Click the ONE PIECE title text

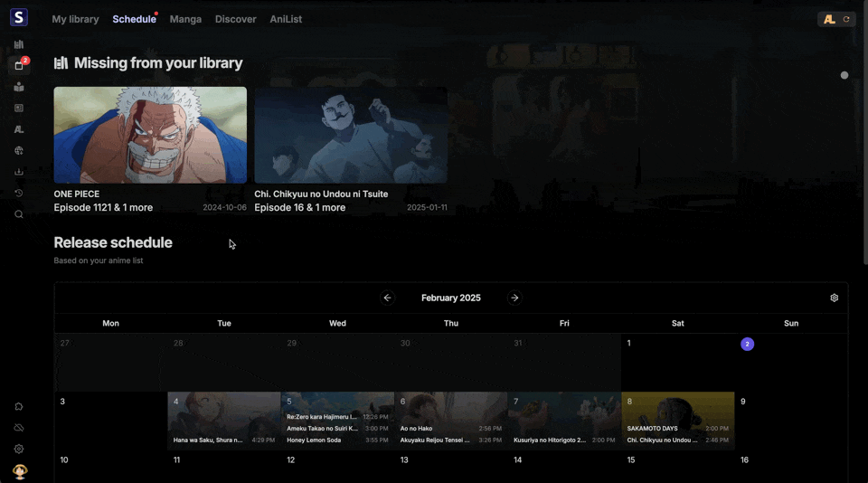(x=76, y=194)
